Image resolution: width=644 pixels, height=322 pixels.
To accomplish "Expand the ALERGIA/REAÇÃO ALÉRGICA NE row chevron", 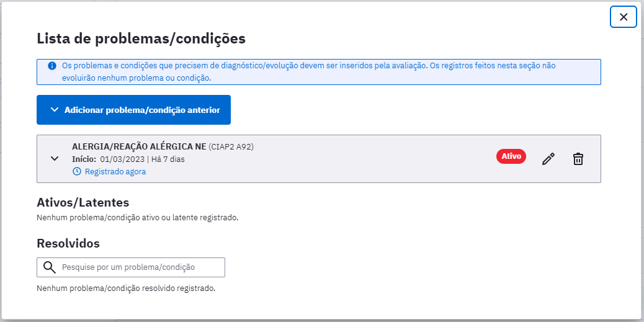I will coord(54,159).
